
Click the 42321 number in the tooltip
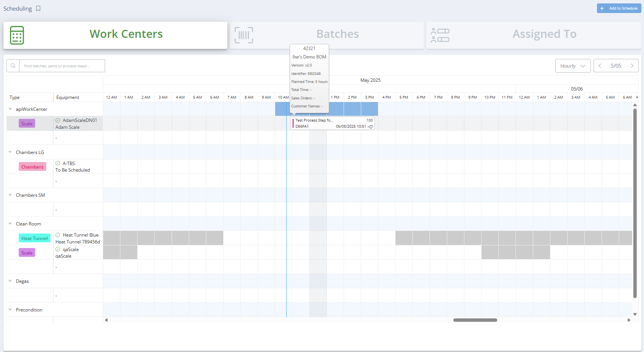tap(309, 49)
